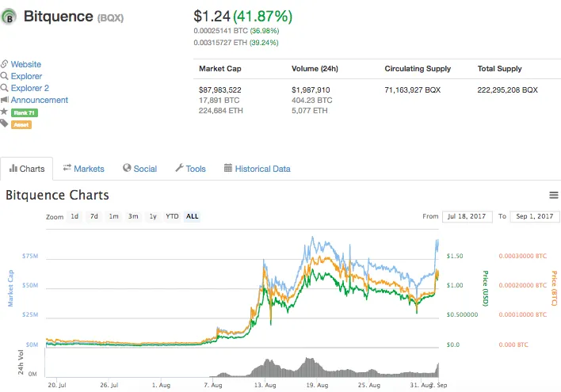Screen dimensions: 561x392
Task: Set chart zoom to 1m
Action: [x=114, y=216]
